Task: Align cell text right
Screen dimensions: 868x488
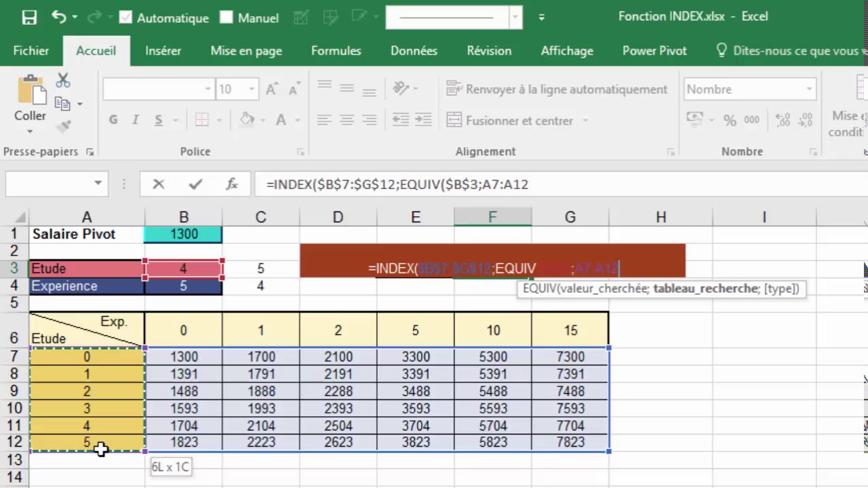Action: click(370, 120)
